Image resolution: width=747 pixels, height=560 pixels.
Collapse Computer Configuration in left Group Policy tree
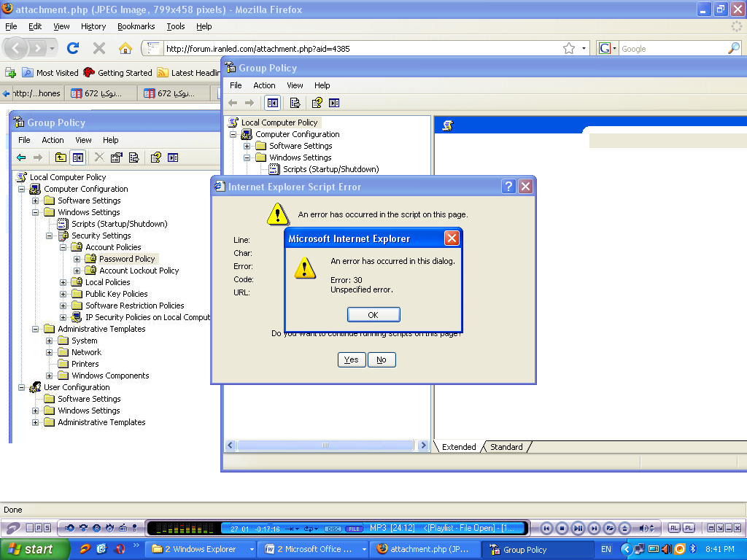pos(21,189)
